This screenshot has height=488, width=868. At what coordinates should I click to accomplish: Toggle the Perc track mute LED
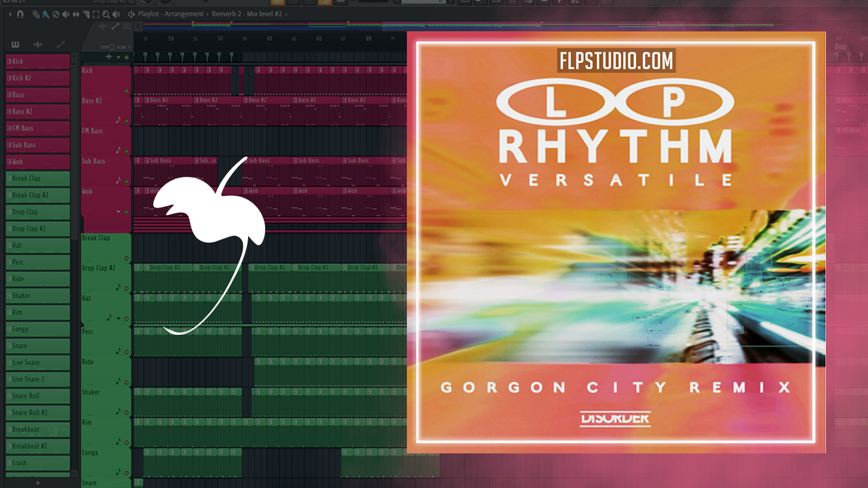pos(126,352)
